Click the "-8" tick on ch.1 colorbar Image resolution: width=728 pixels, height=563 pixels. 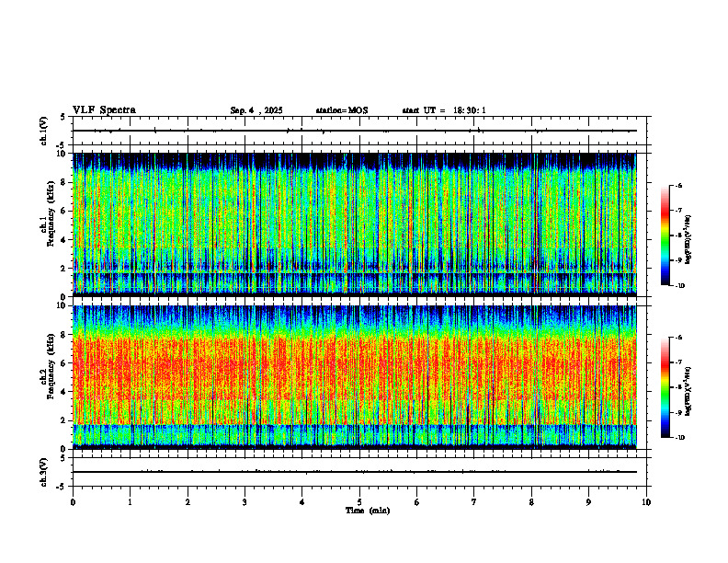coord(679,236)
